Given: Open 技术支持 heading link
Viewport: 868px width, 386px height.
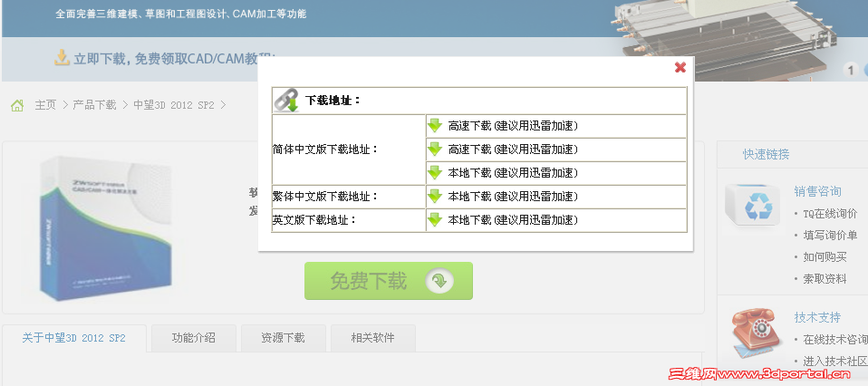Looking at the screenshot, I should [x=817, y=317].
